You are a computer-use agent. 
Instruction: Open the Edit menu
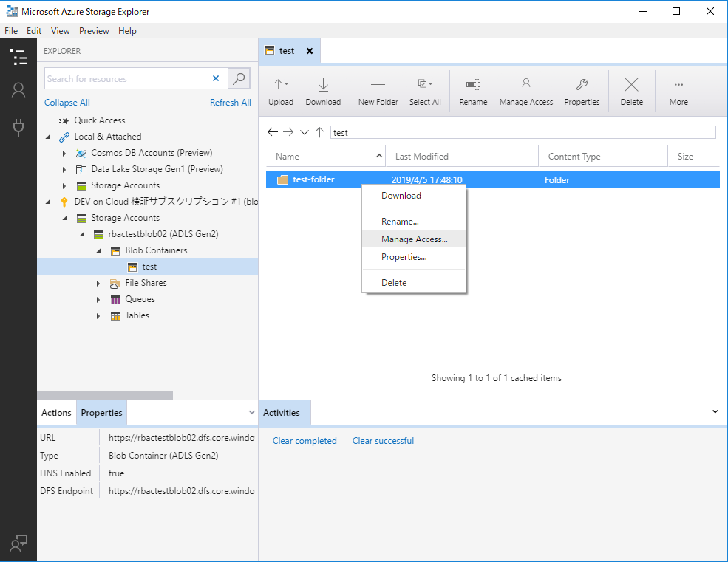pyautogui.click(x=34, y=31)
